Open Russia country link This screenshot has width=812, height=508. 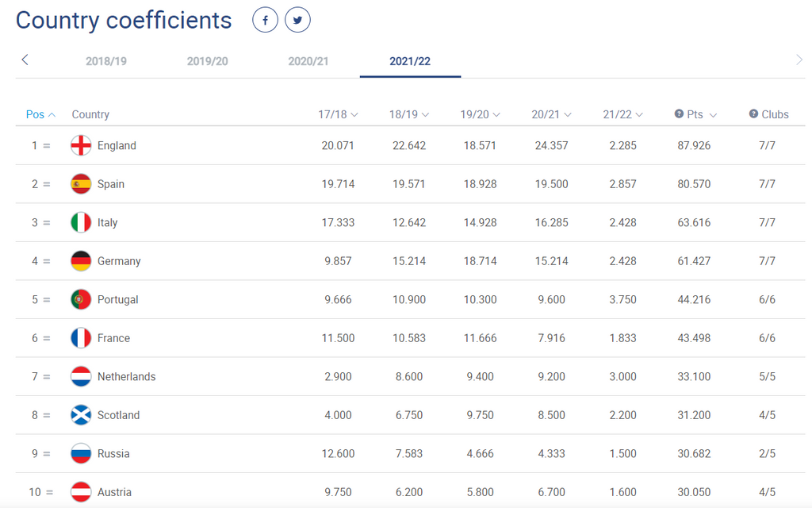pyautogui.click(x=113, y=453)
